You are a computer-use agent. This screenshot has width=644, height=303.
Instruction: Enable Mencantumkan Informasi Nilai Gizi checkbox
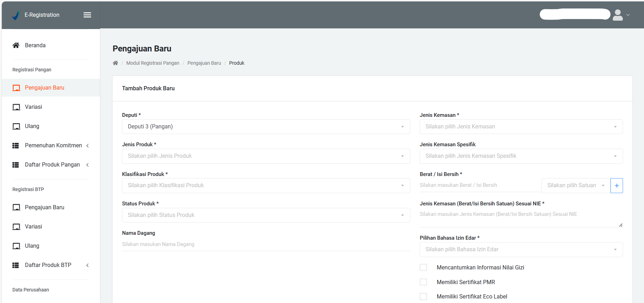(x=423, y=267)
